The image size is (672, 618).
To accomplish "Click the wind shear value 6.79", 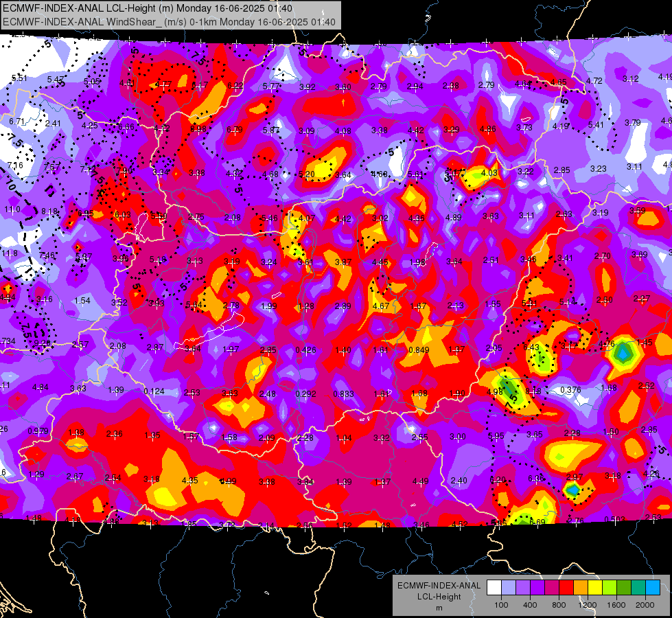I will pyautogui.click(x=235, y=130).
